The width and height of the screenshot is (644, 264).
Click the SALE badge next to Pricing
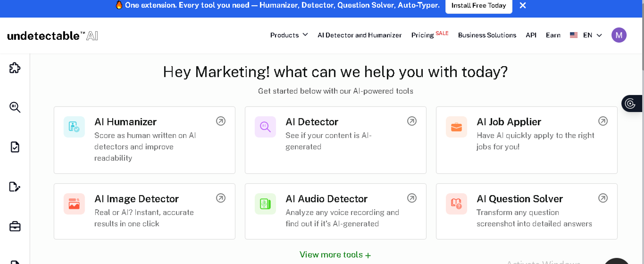[x=442, y=33]
